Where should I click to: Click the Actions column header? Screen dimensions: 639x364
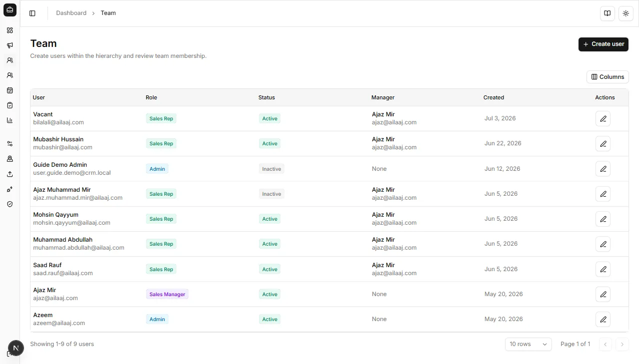605,97
